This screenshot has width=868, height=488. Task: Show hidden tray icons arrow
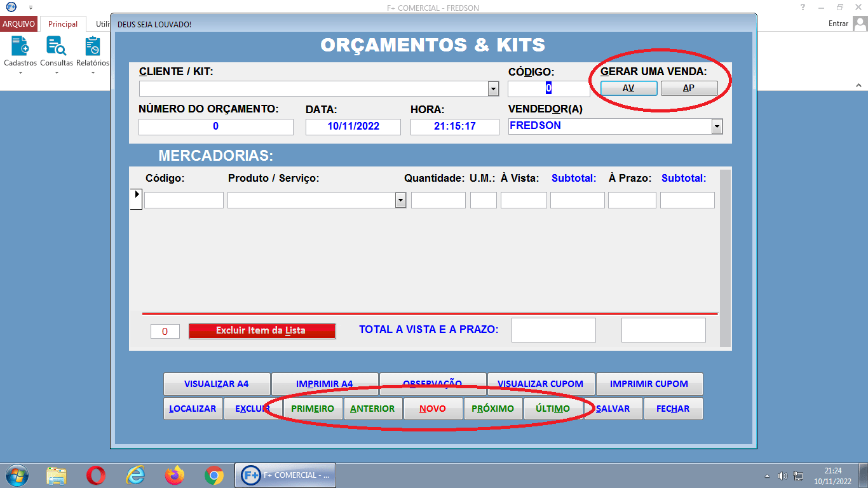(767, 476)
